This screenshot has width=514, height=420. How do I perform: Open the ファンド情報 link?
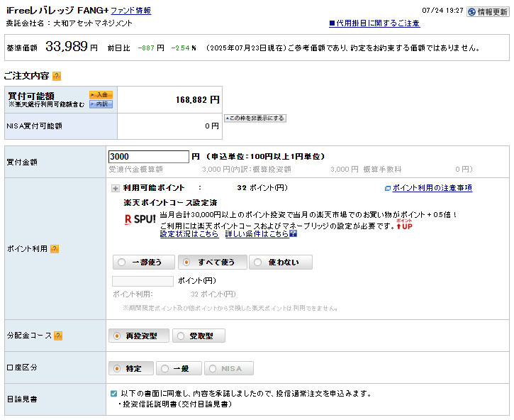(130, 11)
